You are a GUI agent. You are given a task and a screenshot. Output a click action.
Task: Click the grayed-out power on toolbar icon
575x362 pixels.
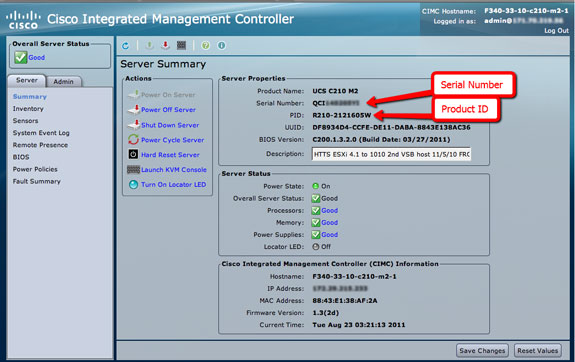[149, 45]
